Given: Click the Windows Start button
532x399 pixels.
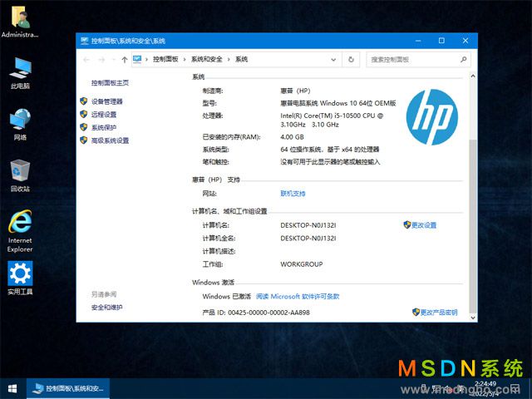Looking at the screenshot, I should tap(13, 388).
